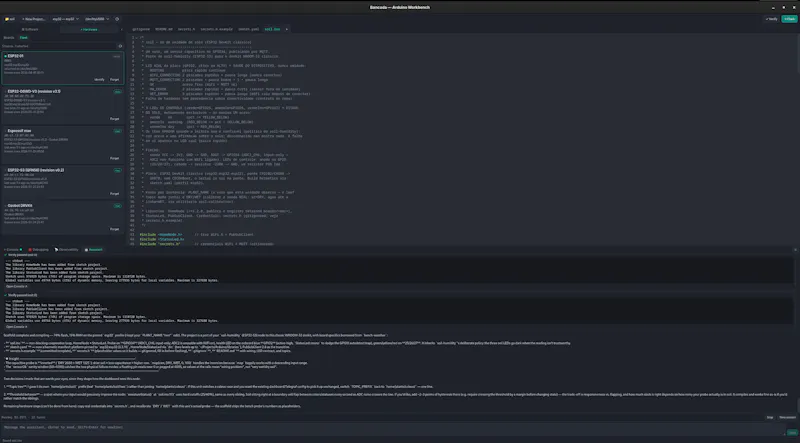Screen dimensions: 800x443
Task: Minimize the Bancada window
Action: (x=773, y=7)
